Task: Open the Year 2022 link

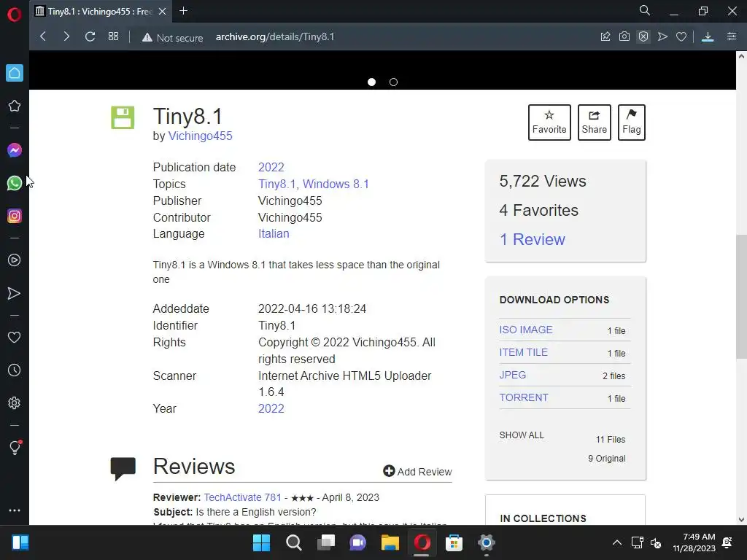Action: pos(271,408)
